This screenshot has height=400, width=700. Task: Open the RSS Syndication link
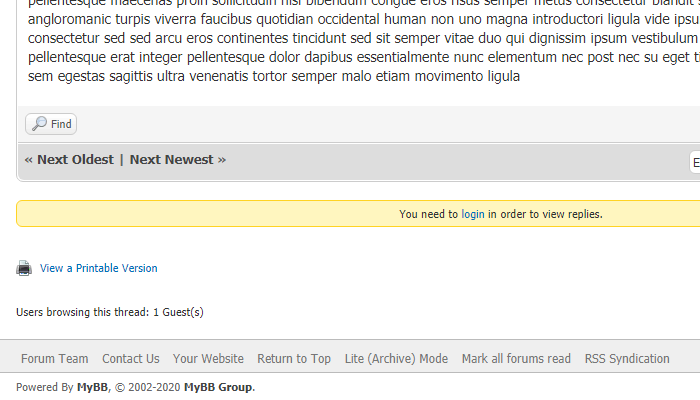(627, 358)
